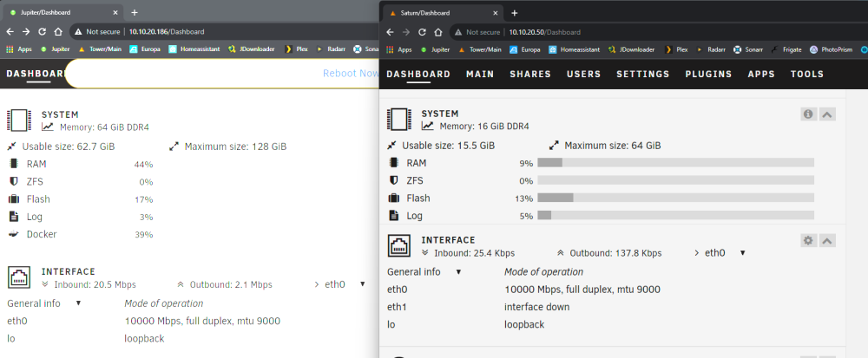Open Sonarr bookmark in Saturn browser
Viewport: 868px width, 358px height.
point(748,49)
